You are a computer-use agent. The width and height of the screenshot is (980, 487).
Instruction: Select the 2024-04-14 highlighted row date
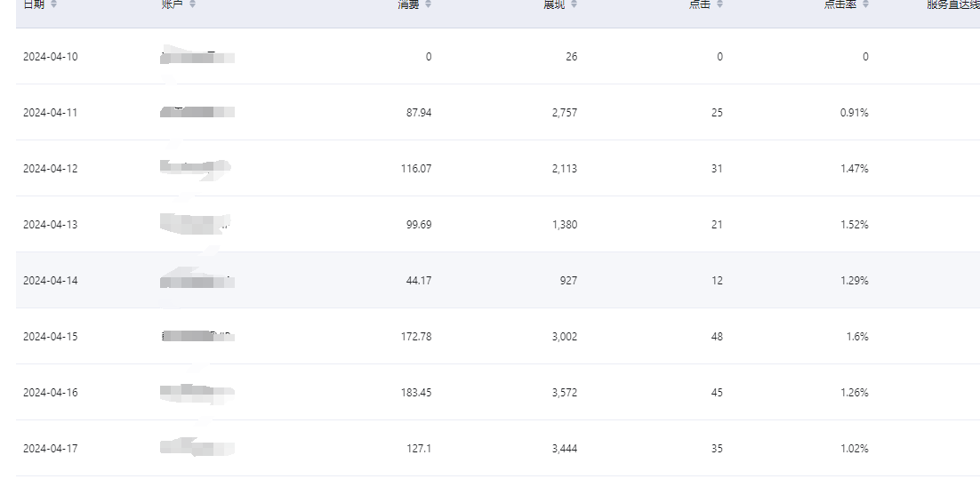tap(50, 281)
